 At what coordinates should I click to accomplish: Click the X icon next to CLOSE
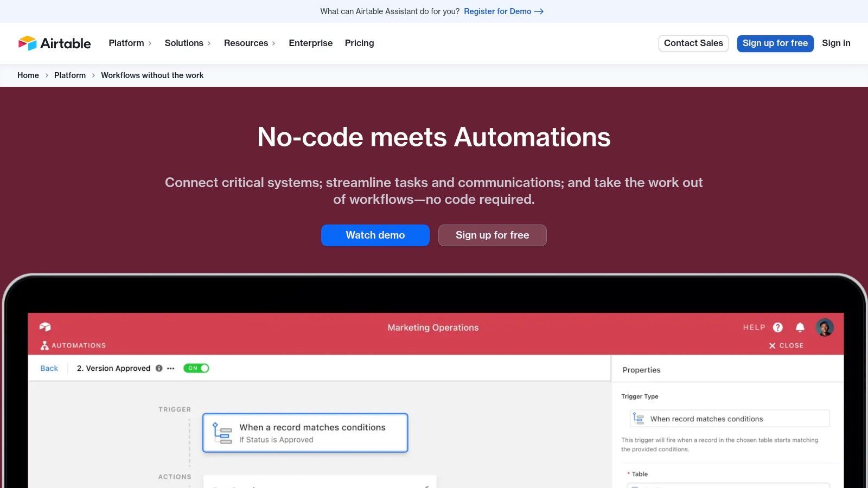click(x=772, y=345)
